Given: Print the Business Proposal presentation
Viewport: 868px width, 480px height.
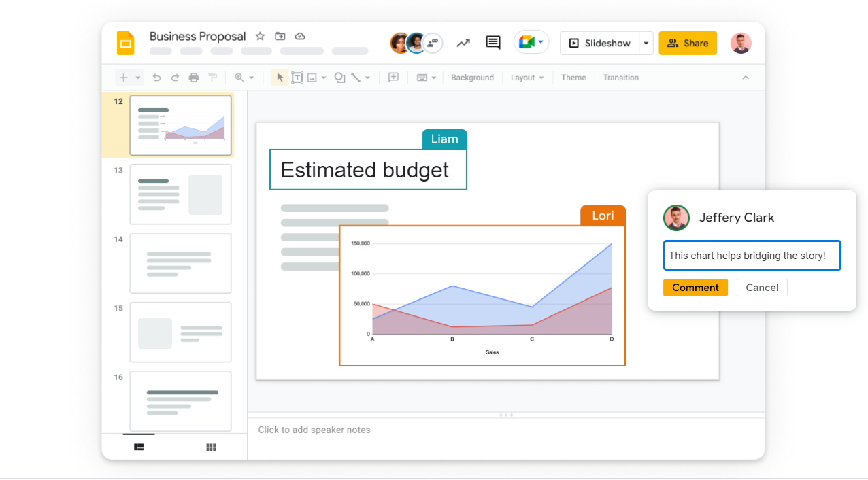Looking at the screenshot, I should pyautogui.click(x=193, y=77).
